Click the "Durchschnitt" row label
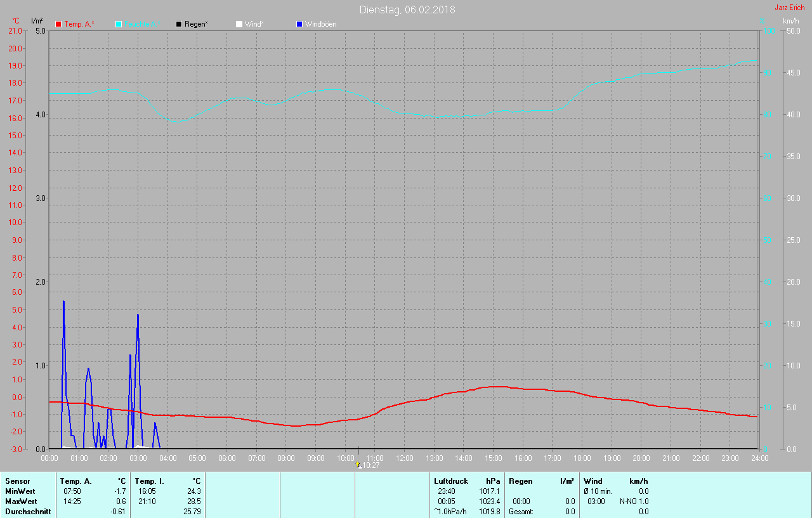This screenshot has width=812, height=518. (x=28, y=512)
